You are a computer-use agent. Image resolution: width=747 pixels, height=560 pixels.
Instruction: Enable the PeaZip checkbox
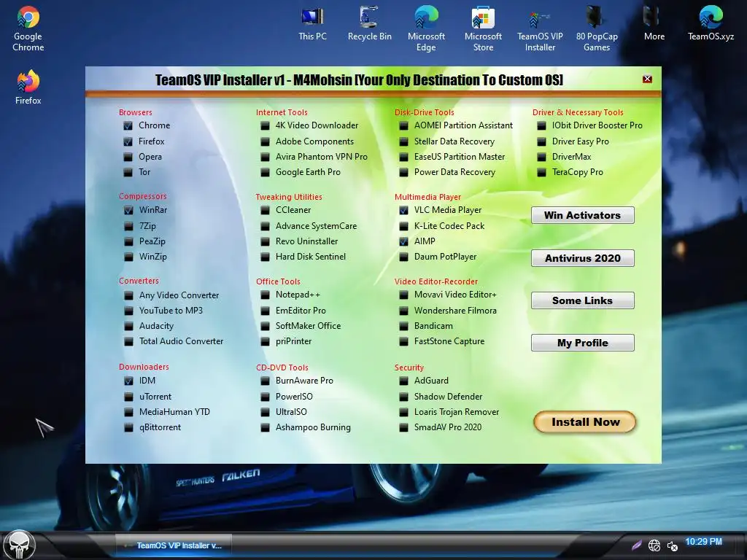click(128, 241)
